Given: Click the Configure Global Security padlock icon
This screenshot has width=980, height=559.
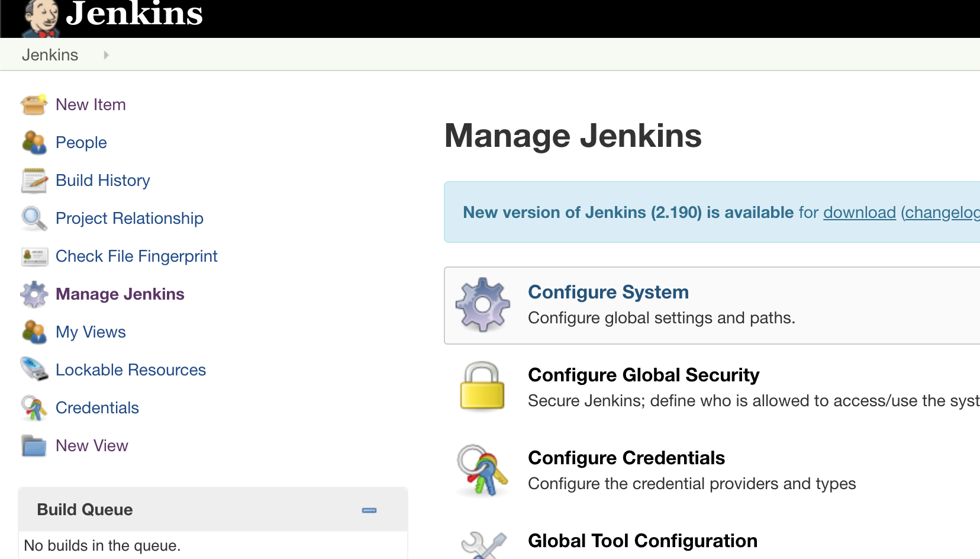Looking at the screenshot, I should 482,386.
